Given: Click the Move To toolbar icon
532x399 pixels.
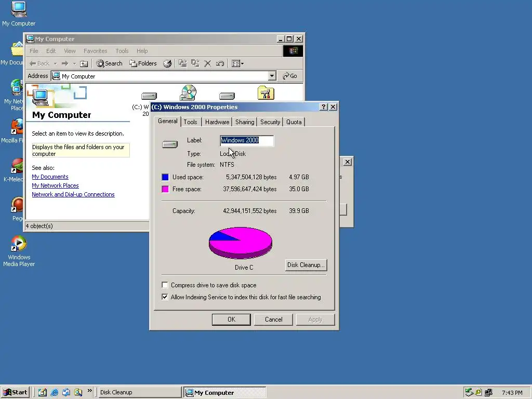Looking at the screenshot, I should pyautogui.click(x=183, y=63).
